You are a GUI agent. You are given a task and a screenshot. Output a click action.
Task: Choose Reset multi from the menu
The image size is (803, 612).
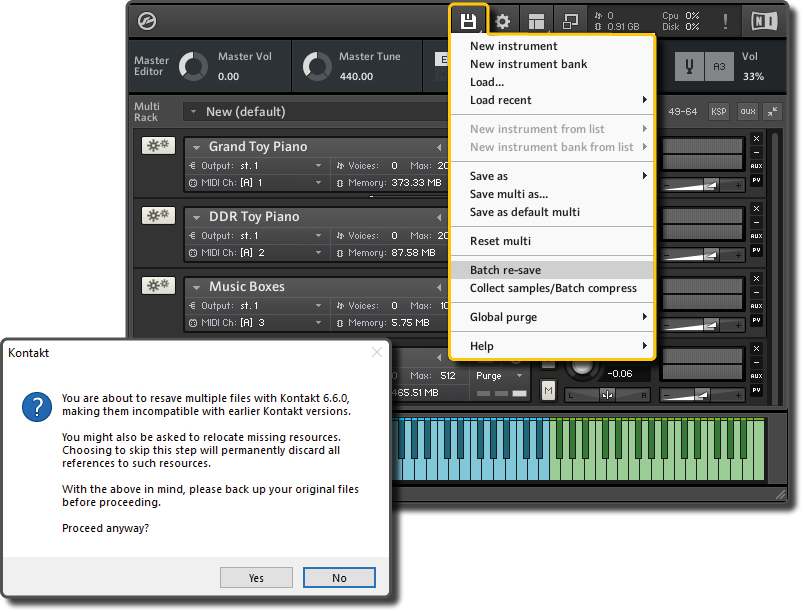click(552, 241)
